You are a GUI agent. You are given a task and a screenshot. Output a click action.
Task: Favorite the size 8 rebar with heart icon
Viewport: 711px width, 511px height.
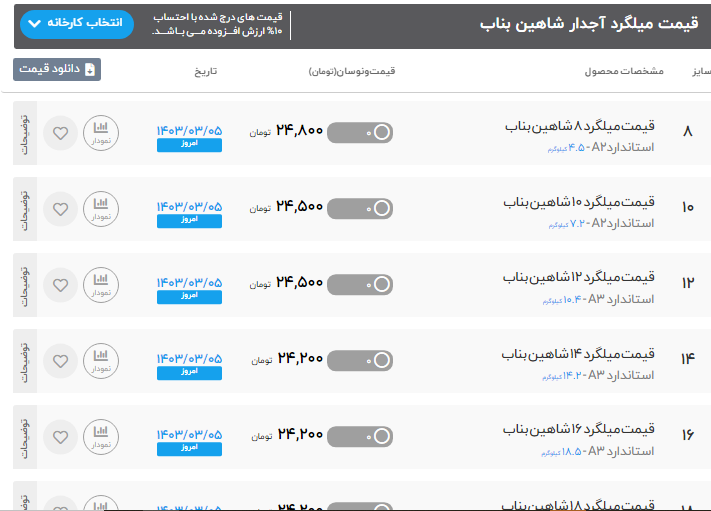tap(61, 133)
